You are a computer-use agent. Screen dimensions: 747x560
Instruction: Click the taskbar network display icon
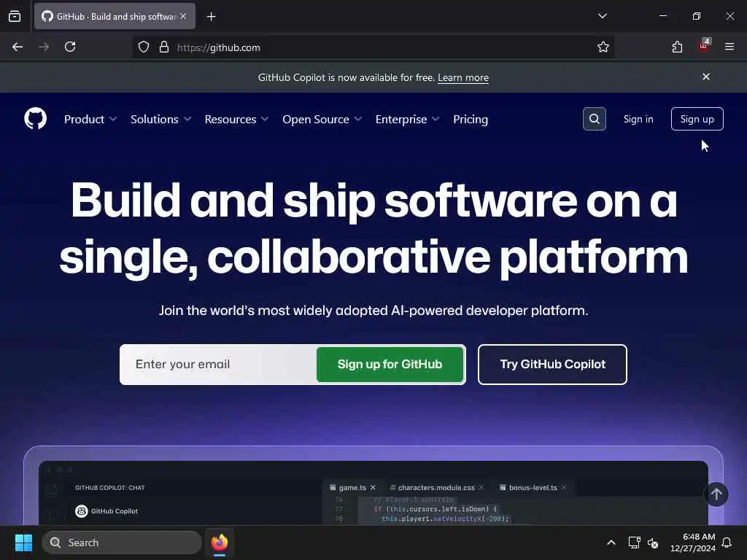634,542
